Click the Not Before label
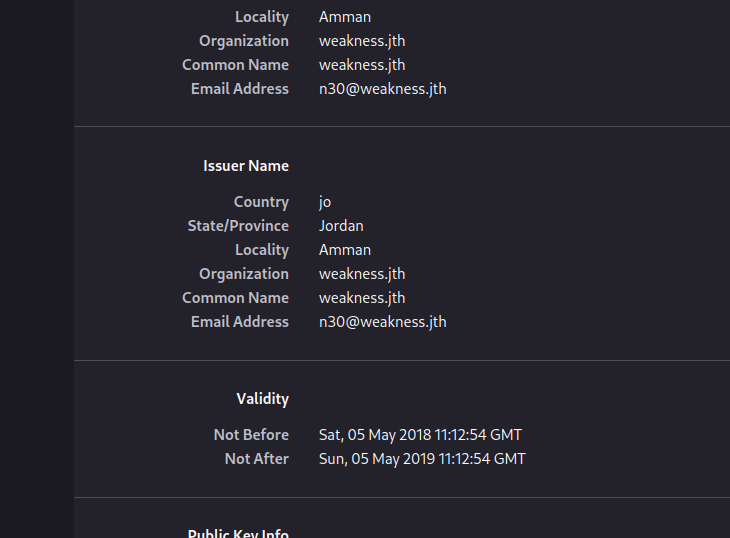This screenshot has height=538, width=730. [x=251, y=435]
